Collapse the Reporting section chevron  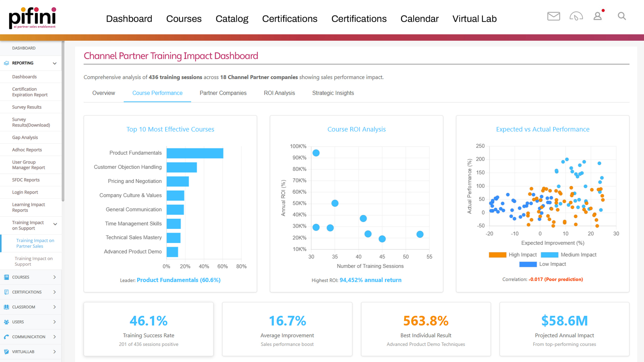click(55, 63)
